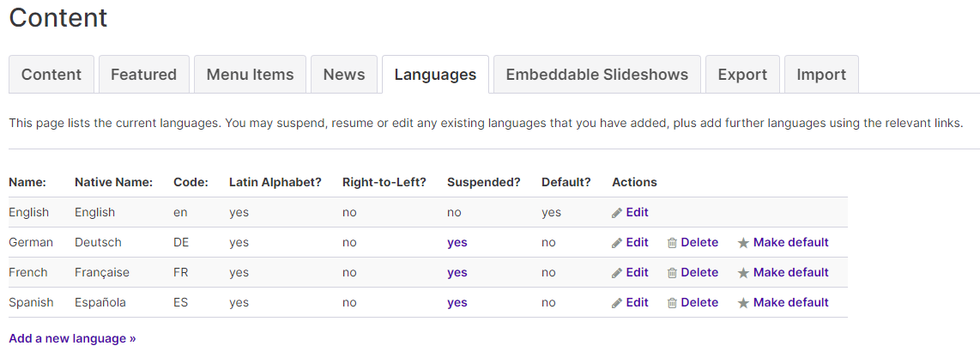The image size is (980, 358).
Task: Click the trash icon in the German row
Action: [672, 243]
